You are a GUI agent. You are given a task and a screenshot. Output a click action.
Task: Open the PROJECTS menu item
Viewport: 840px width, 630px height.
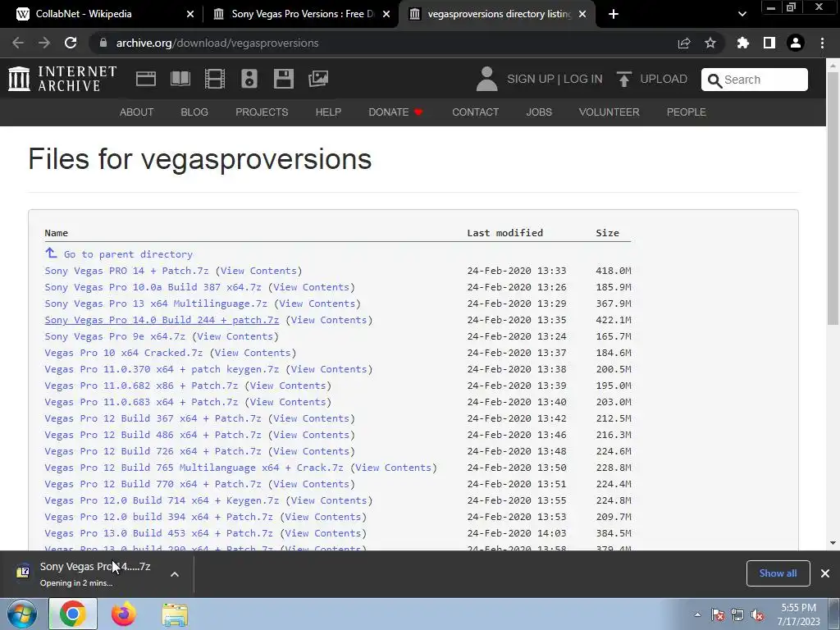click(x=262, y=112)
